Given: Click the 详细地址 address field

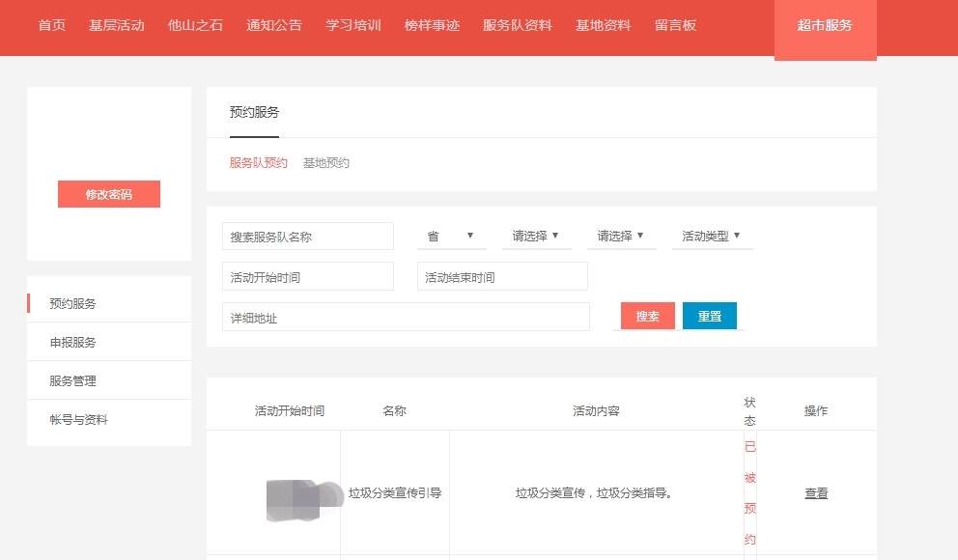Looking at the screenshot, I should coord(406,318).
